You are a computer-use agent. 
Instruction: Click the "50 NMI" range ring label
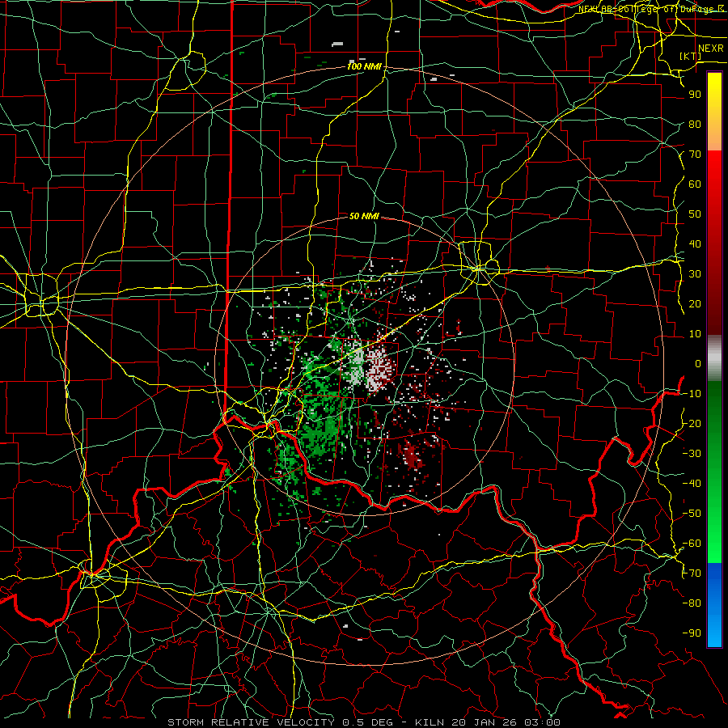tap(364, 216)
